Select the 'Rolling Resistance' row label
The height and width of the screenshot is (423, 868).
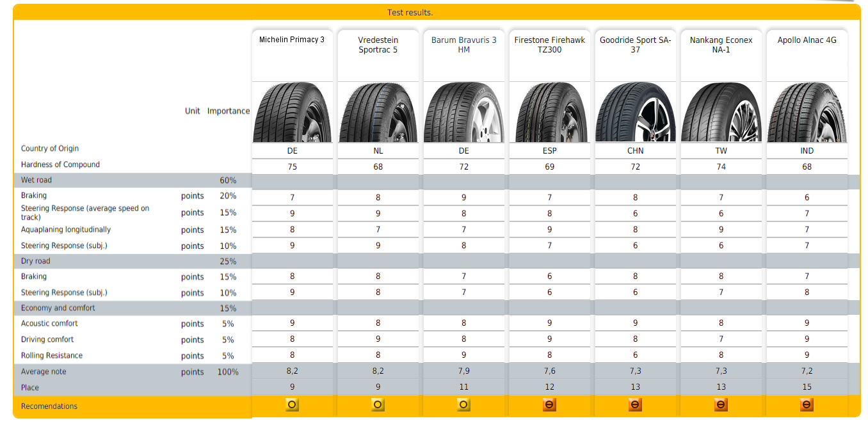pos(52,355)
